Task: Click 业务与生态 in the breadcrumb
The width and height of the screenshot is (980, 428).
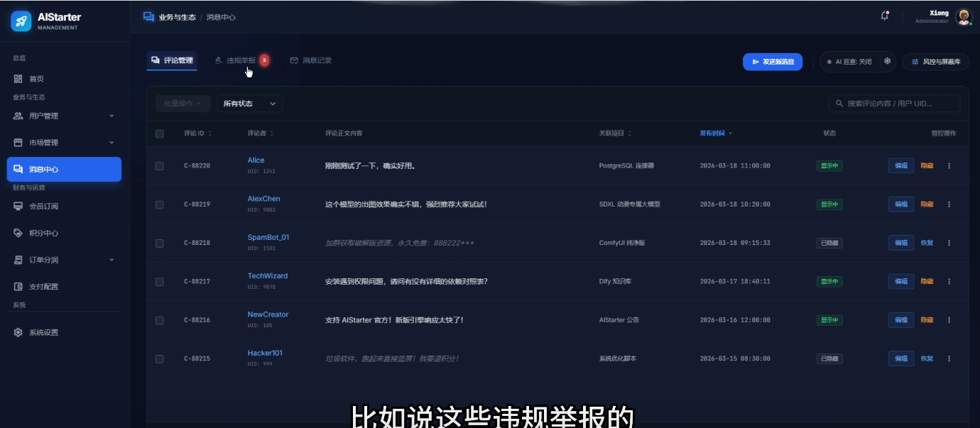Action: coord(178,17)
